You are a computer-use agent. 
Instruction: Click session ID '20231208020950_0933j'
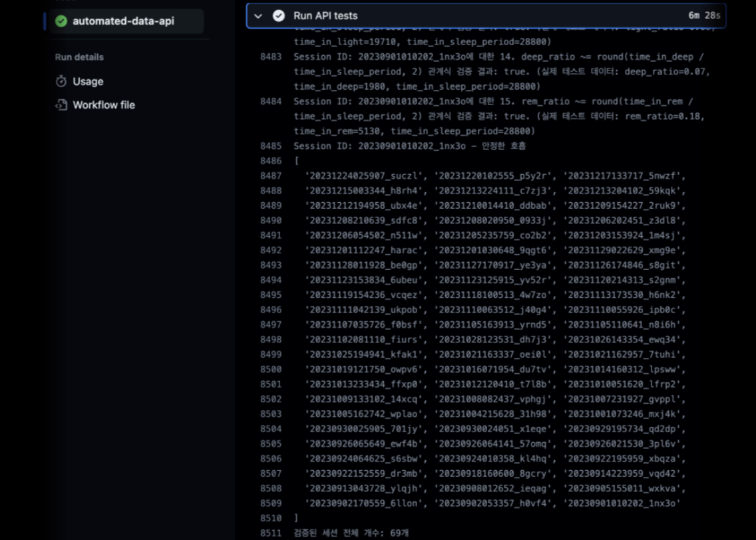tap(492, 221)
